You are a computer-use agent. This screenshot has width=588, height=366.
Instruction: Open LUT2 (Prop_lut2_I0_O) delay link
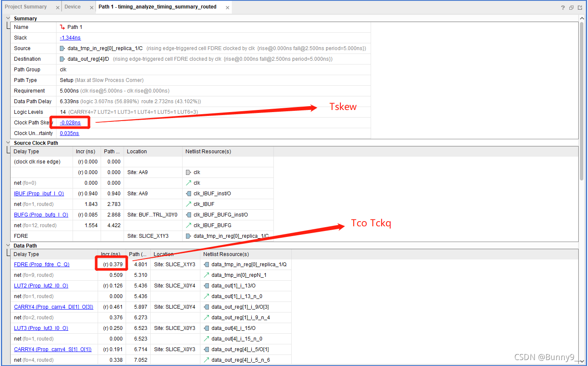[41, 286]
